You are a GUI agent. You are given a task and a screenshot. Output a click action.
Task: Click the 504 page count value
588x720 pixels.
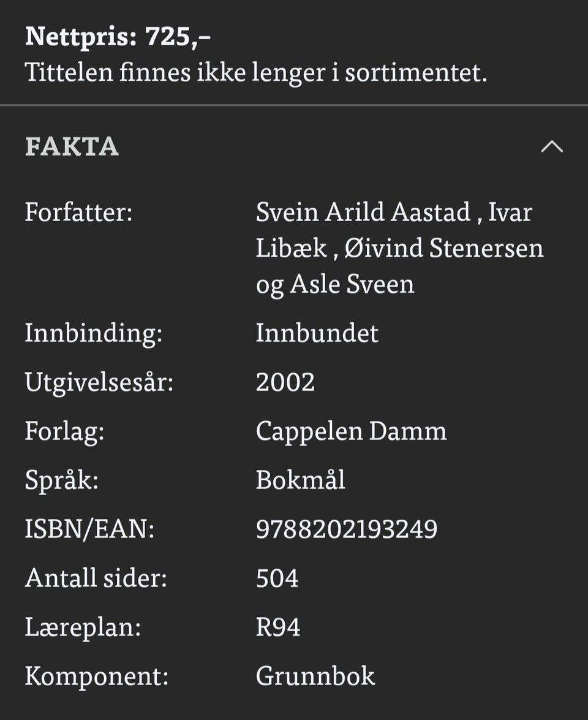coord(277,578)
